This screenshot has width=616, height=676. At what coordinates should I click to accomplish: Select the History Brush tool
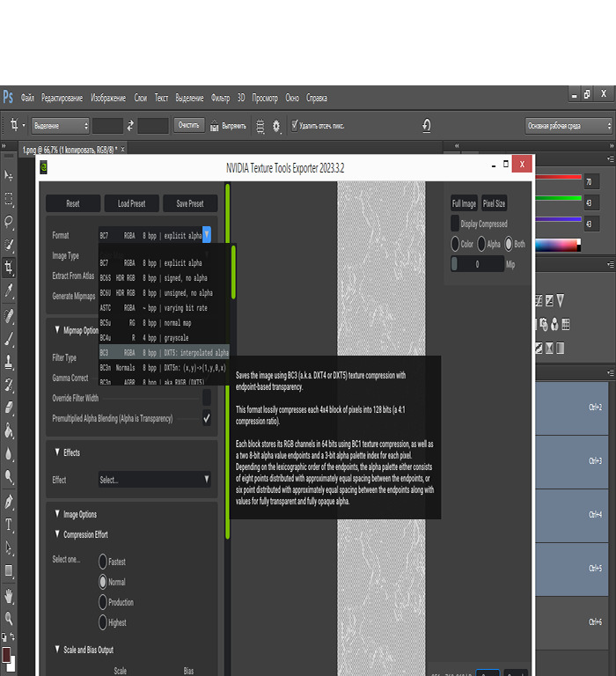click(9, 385)
